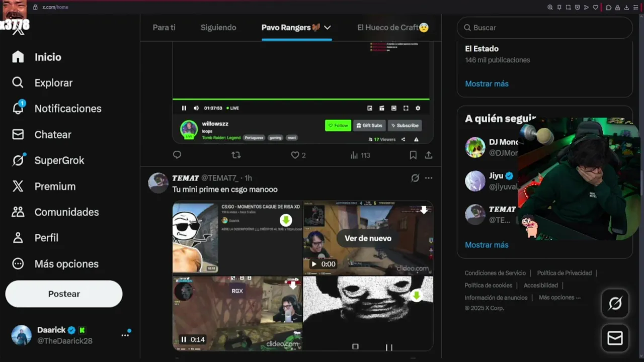Click the browser shield blocker icon
The width and height of the screenshot is (644, 362).
pyautogui.click(x=577, y=7)
